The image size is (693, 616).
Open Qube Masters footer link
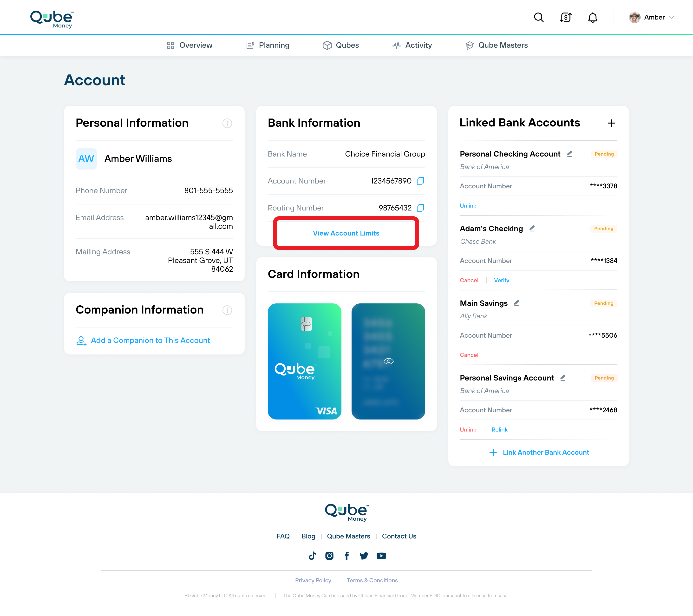[348, 536]
